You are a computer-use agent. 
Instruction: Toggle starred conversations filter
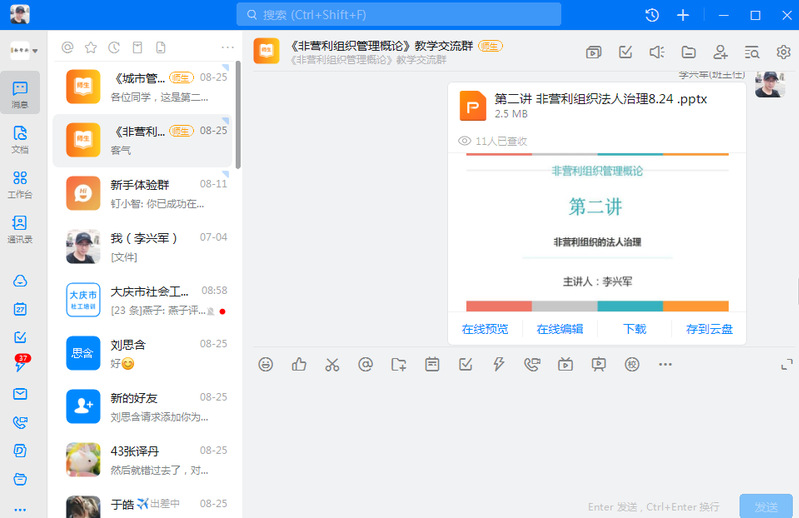point(91,47)
